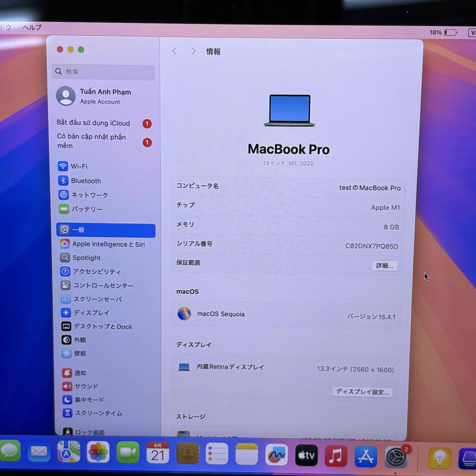Viewport: 476px width, 476px height.
Task: Click the 詳細... warranty button
Action: coord(384,266)
